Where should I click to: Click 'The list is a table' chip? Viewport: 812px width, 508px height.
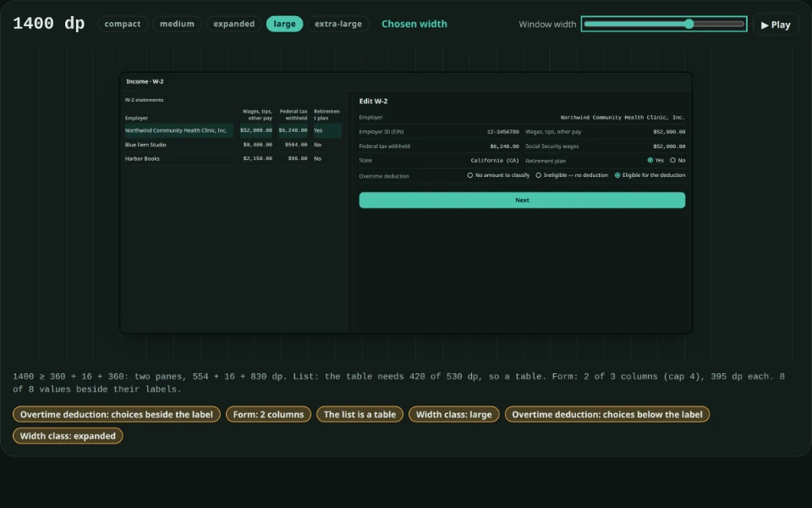(360, 415)
